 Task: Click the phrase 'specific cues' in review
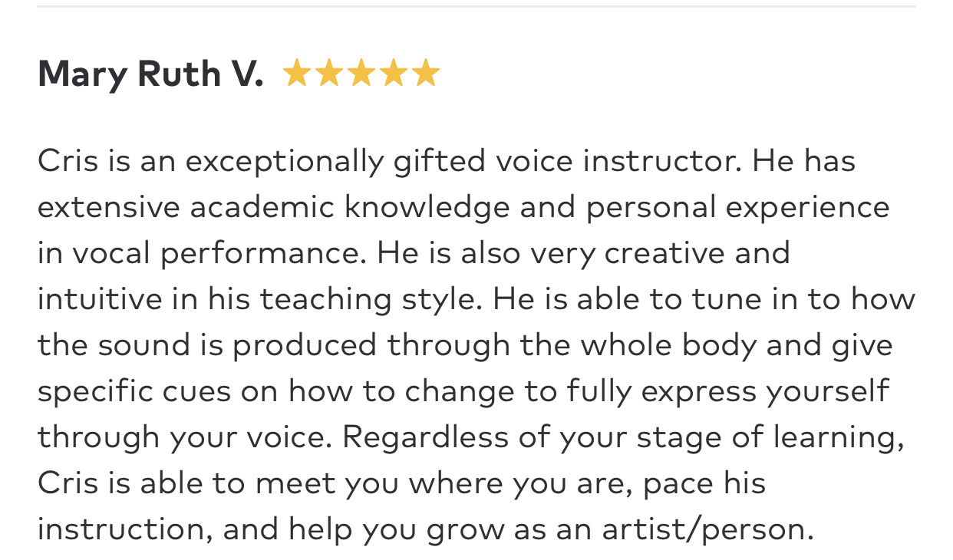(x=134, y=392)
